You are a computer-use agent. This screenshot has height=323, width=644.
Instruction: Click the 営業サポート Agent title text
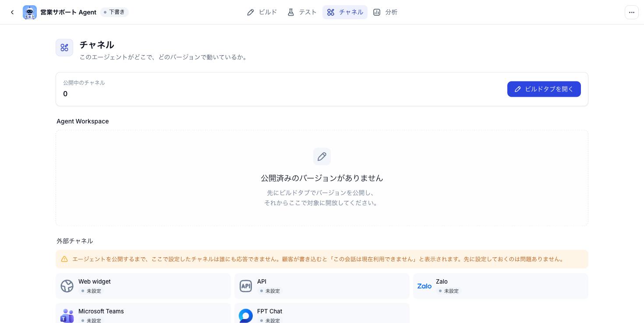tap(68, 12)
